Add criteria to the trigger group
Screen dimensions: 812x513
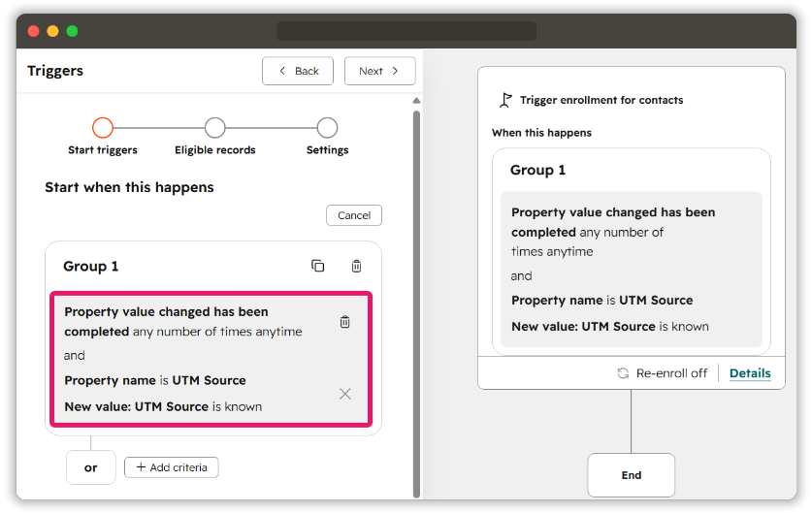point(172,467)
